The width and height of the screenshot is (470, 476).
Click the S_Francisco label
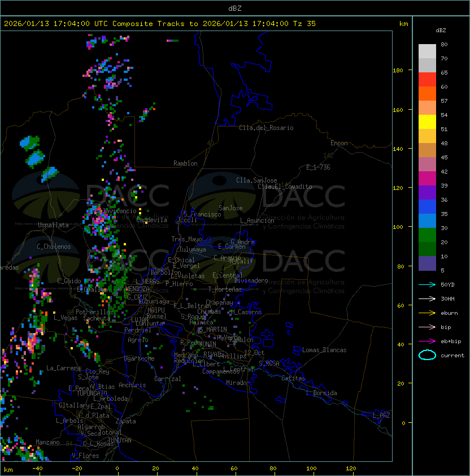[202, 214]
